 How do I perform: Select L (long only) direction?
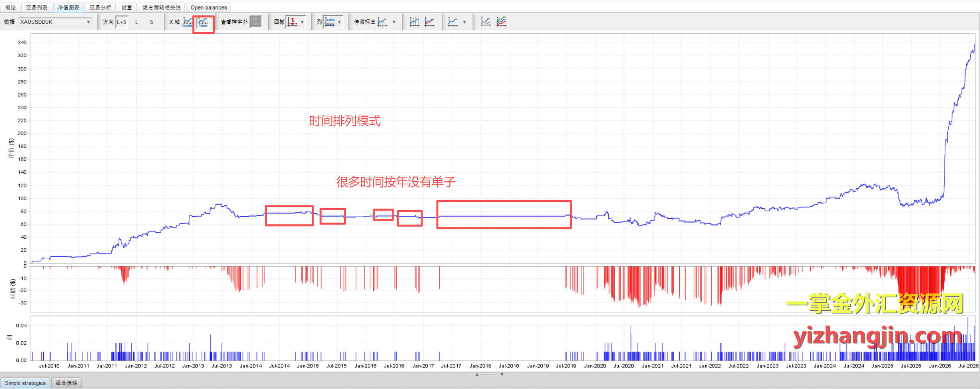136,22
